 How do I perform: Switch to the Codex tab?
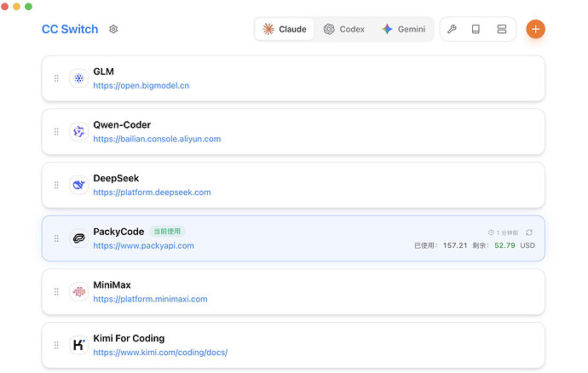[344, 29]
